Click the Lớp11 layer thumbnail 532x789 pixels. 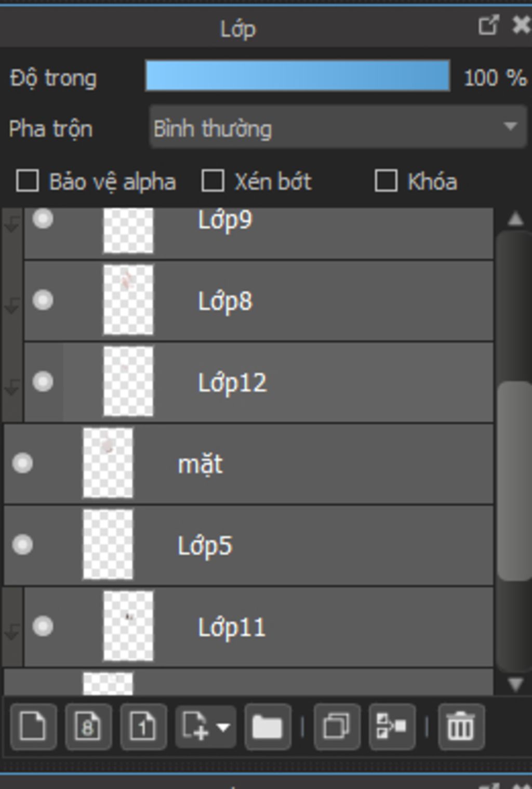tap(128, 626)
